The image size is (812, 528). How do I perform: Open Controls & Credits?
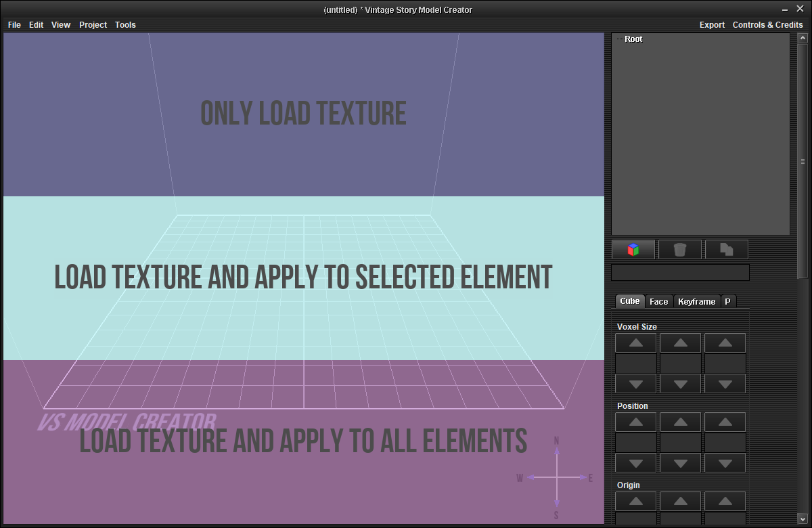pos(767,25)
